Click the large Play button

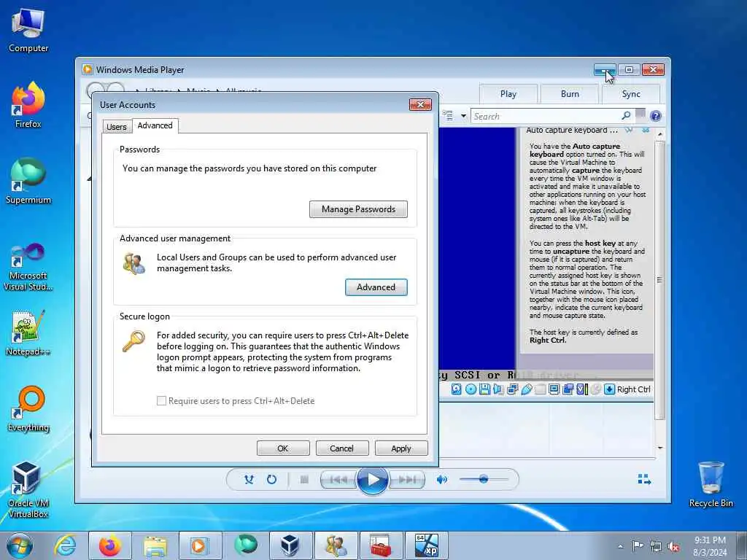pyautogui.click(x=372, y=480)
